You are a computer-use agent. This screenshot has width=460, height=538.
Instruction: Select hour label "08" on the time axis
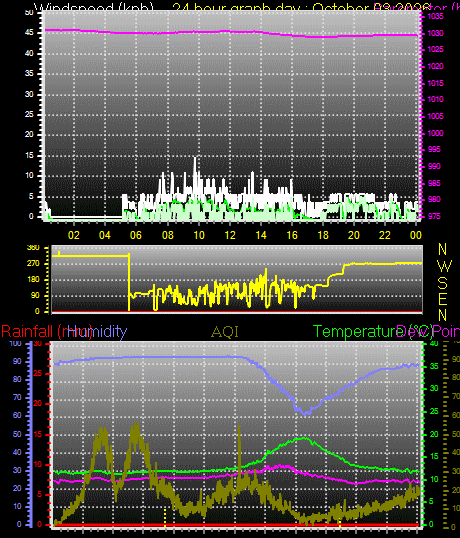click(168, 235)
